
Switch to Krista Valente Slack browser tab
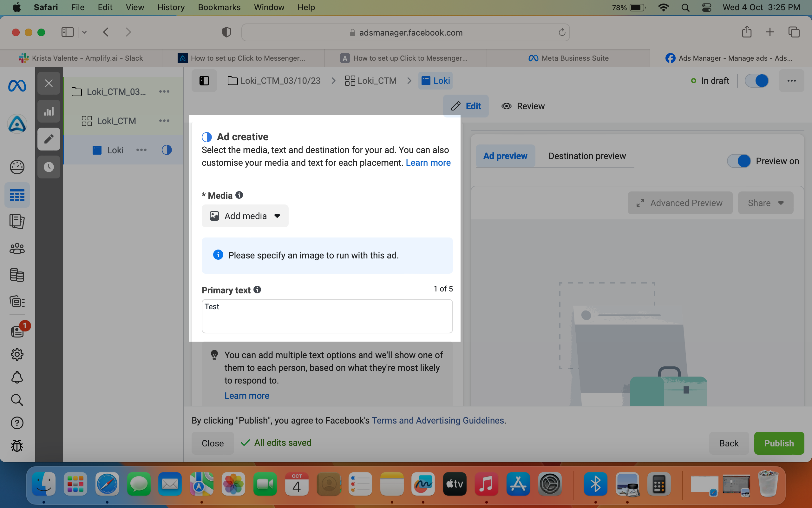[x=81, y=58]
